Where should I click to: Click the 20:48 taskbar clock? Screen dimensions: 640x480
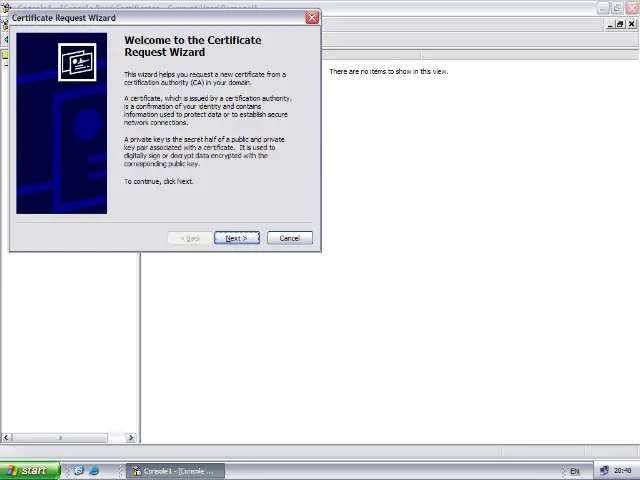click(622, 471)
